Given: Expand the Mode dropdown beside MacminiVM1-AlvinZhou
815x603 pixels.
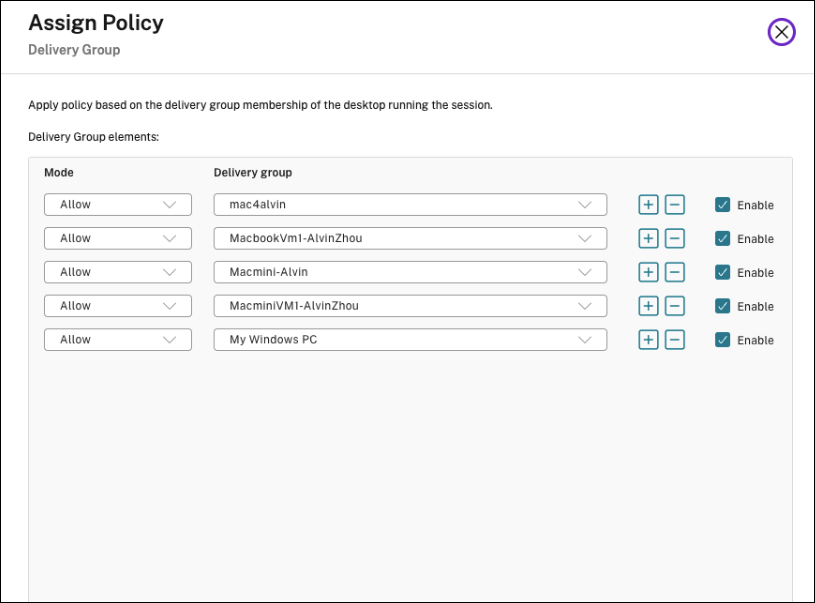Looking at the screenshot, I should tap(118, 306).
